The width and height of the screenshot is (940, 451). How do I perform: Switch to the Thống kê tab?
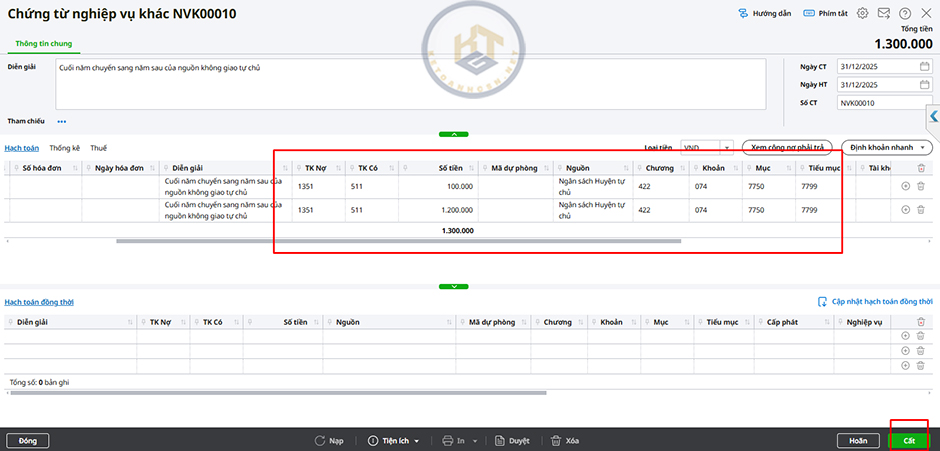pyautogui.click(x=64, y=148)
